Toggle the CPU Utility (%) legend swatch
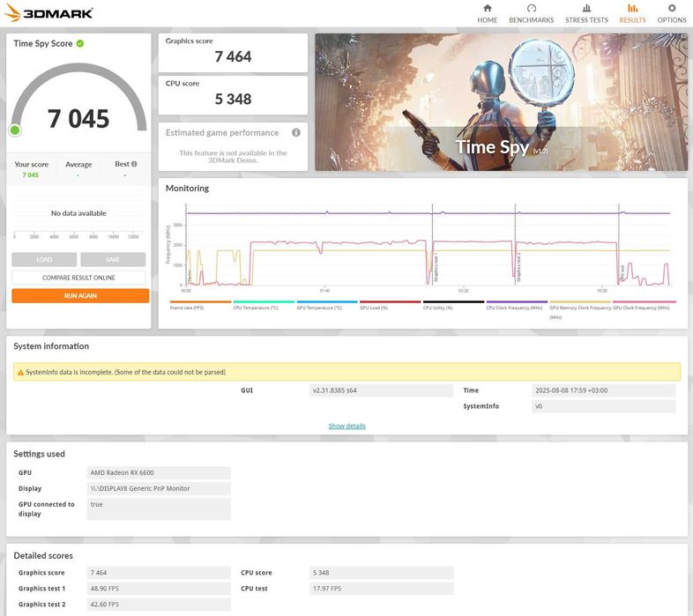The image size is (693, 616). [453, 302]
